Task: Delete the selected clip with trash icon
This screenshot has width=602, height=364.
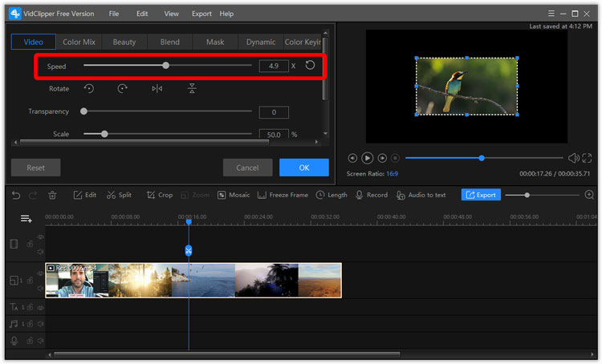Action: [53, 196]
